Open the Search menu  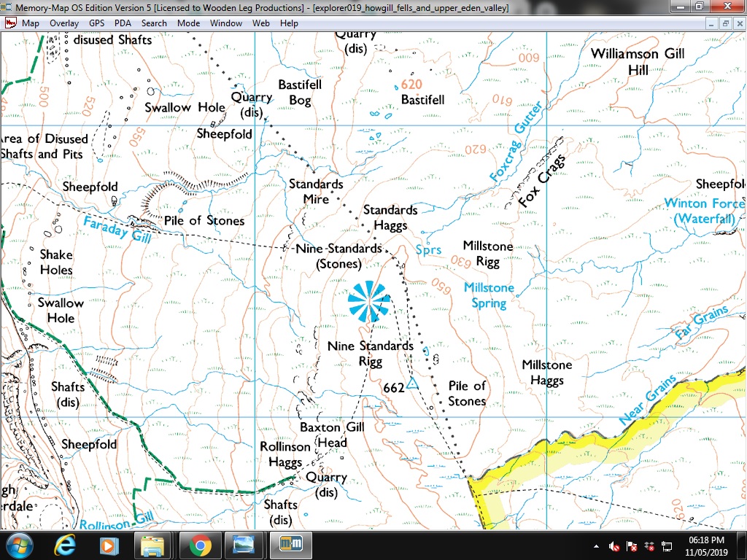(x=154, y=23)
